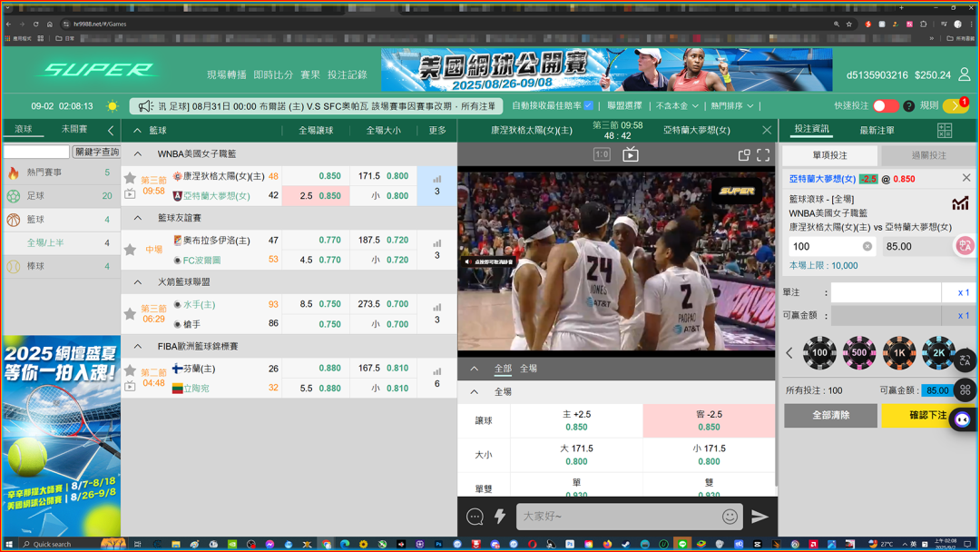Select the 足球 soccer ball icon

[x=13, y=196]
